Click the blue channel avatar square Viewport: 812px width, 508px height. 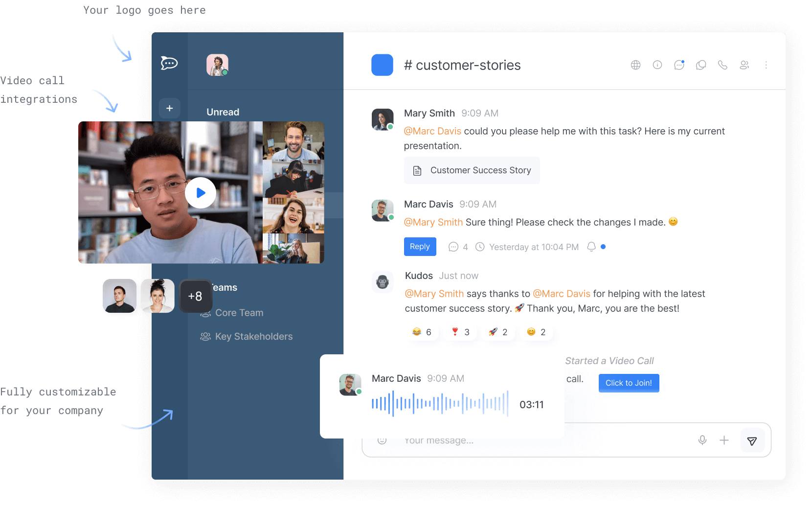[382, 65]
